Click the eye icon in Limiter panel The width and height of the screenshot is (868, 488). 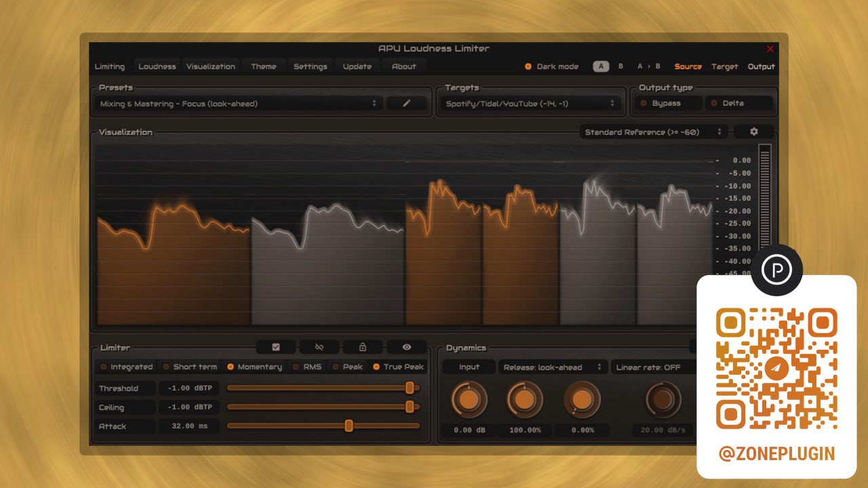tap(407, 347)
